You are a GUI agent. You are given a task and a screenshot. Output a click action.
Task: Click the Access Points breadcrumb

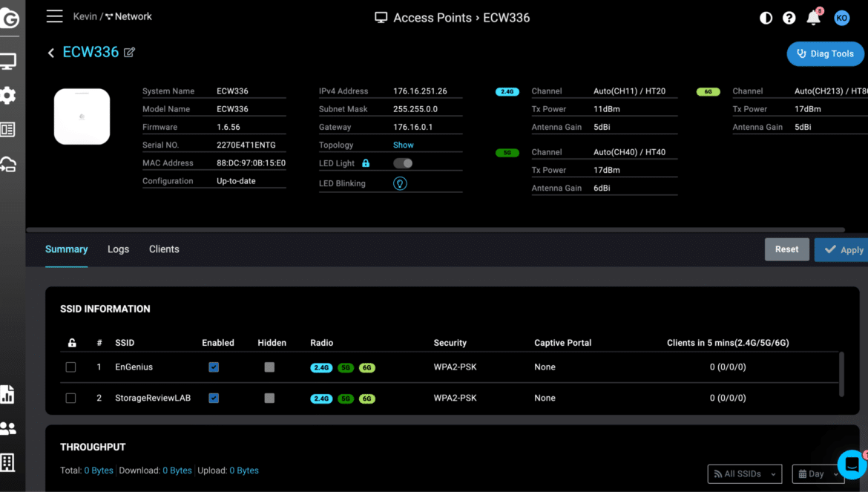click(x=433, y=18)
